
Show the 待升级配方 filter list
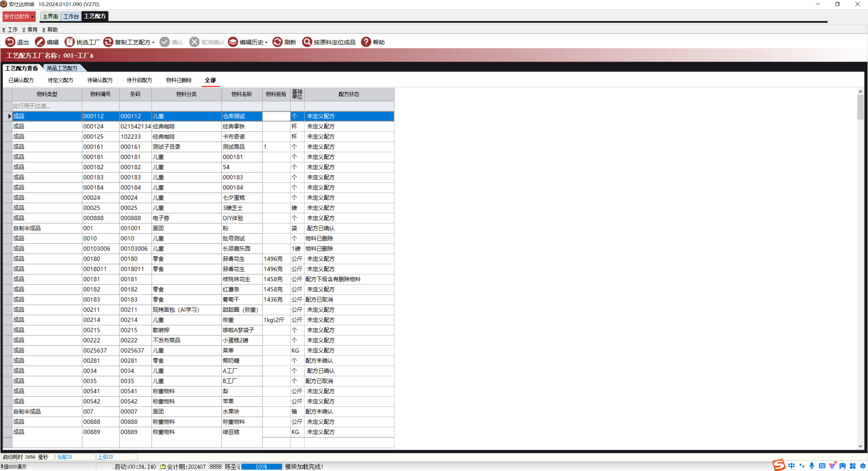tap(139, 80)
